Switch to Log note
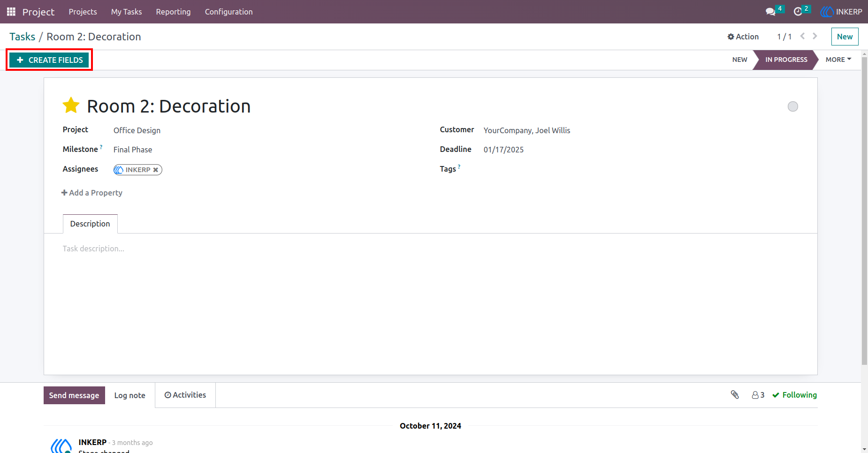The width and height of the screenshot is (868, 453). click(x=130, y=395)
